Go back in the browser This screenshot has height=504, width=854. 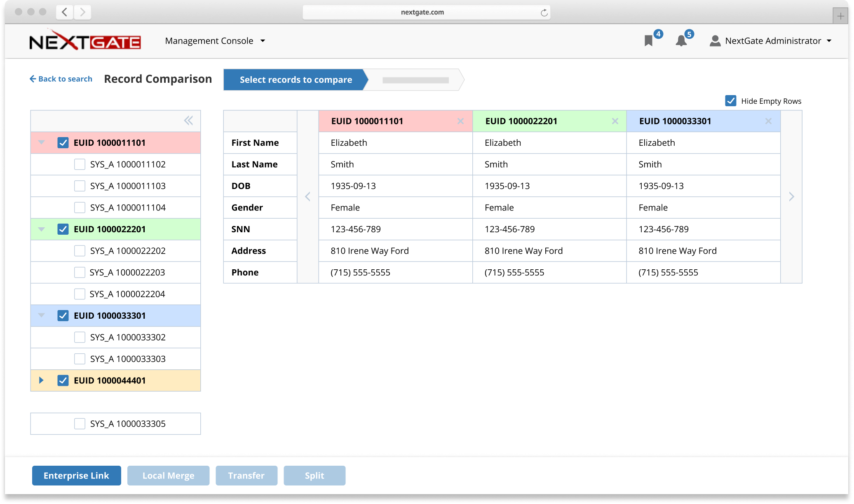(x=65, y=12)
